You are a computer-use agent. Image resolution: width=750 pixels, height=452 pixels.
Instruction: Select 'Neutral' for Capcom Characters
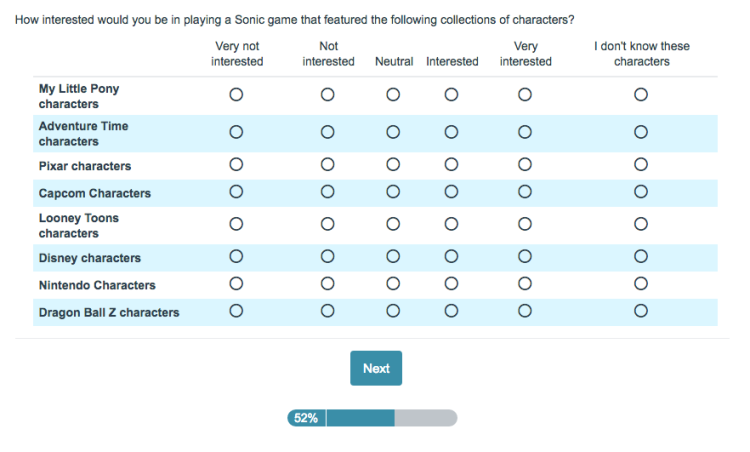(x=393, y=192)
